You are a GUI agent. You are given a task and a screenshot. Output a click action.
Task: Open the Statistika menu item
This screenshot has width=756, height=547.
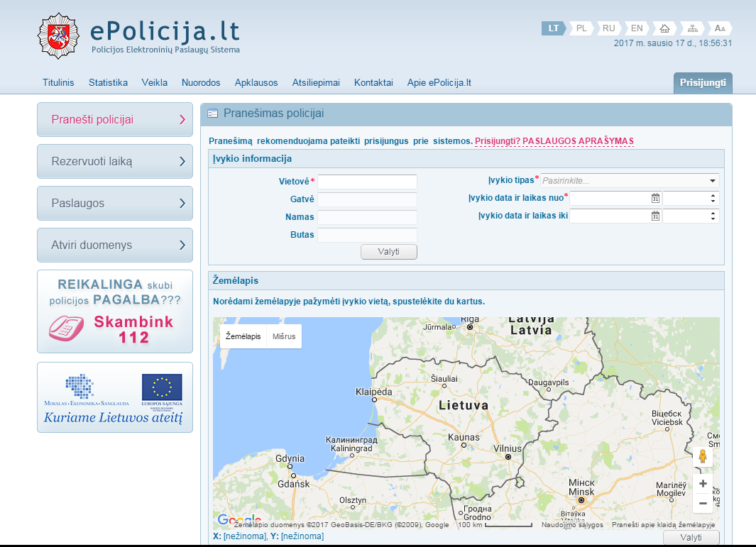click(108, 82)
